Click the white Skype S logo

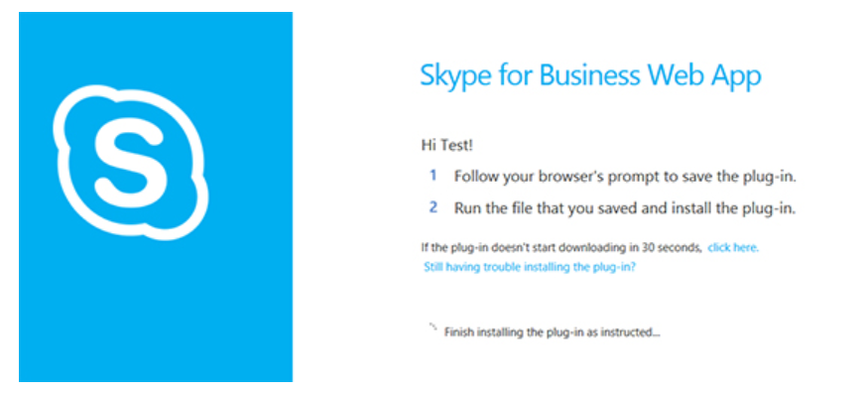click(x=131, y=161)
